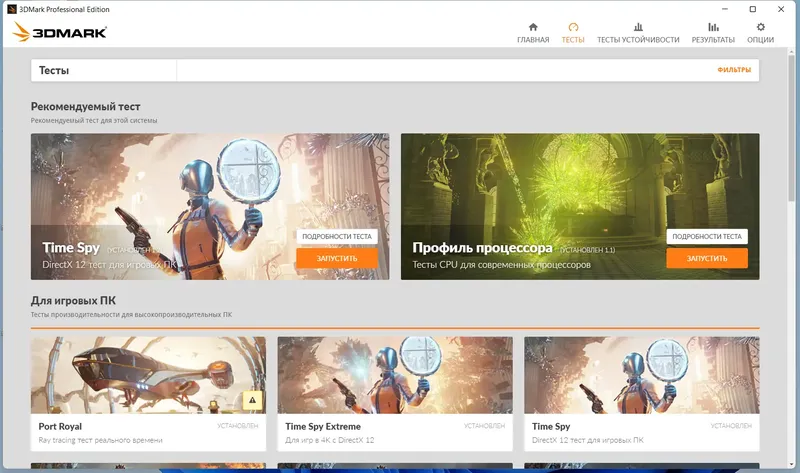Launch Time Spy with Запустить button

pos(337,258)
